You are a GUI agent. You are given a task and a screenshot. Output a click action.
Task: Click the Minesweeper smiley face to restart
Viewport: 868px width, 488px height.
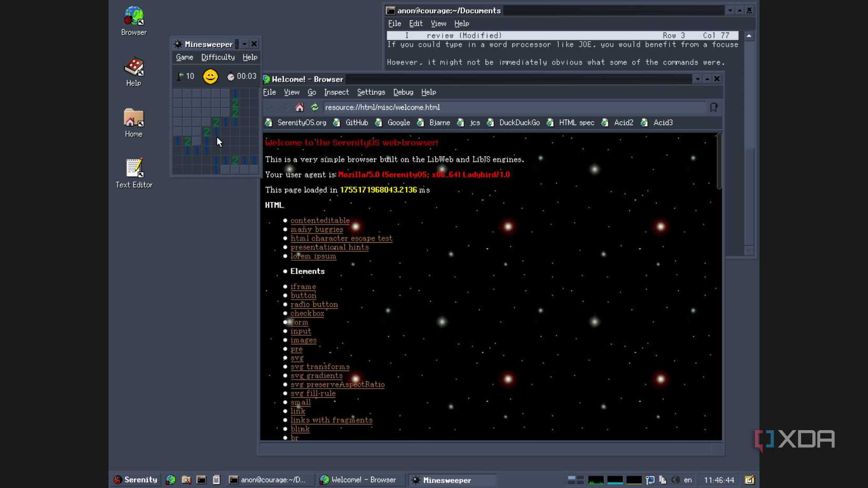pos(210,77)
